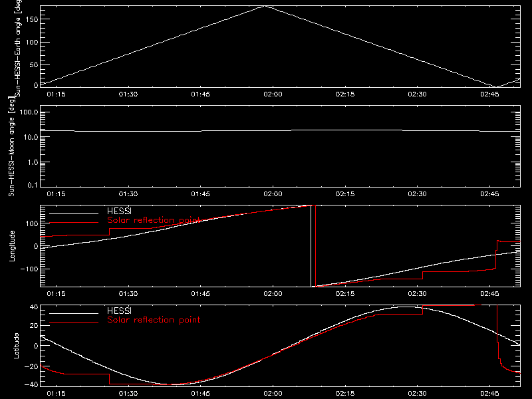Click the 'Sun-HESSI-Moon angle [deg]' axis label
532x399 pixels.
click(11, 146)
